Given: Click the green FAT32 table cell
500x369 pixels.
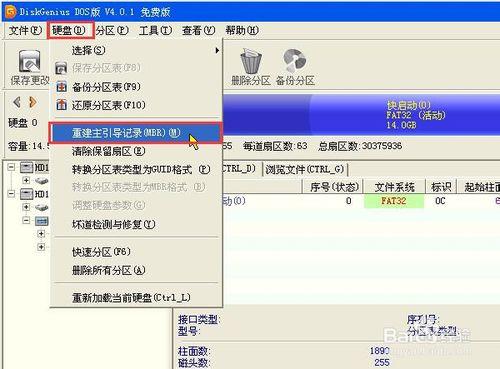Looking at the screenshot, I should point(394,201).
